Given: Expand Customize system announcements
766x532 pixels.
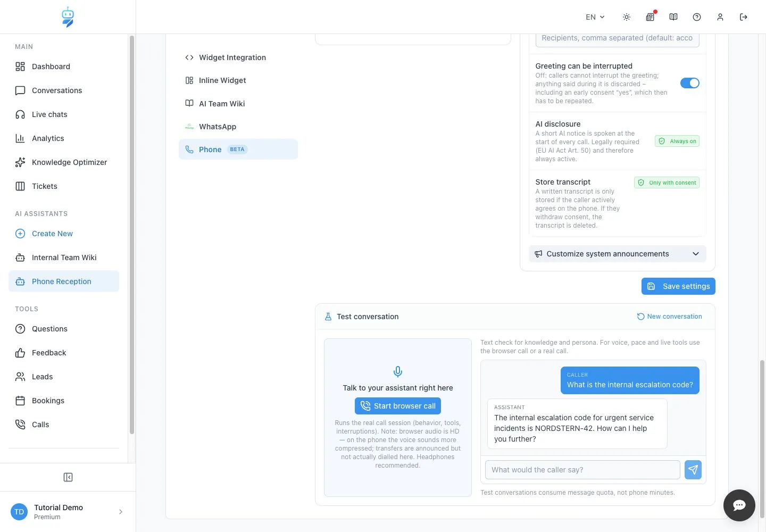Looking at the screenshot, I should pos(618,254).
